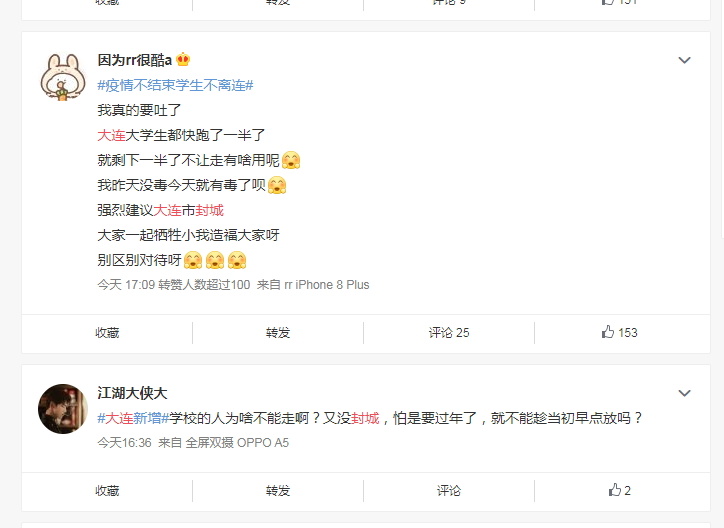Open 江湖大侠大 profile photo

[63, 408]
